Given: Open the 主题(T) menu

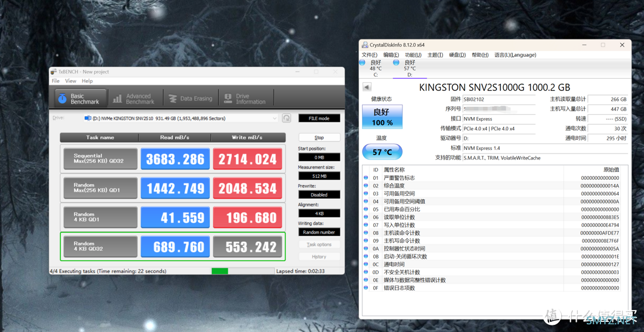Looking at the screenshot, I should point(435,55).
